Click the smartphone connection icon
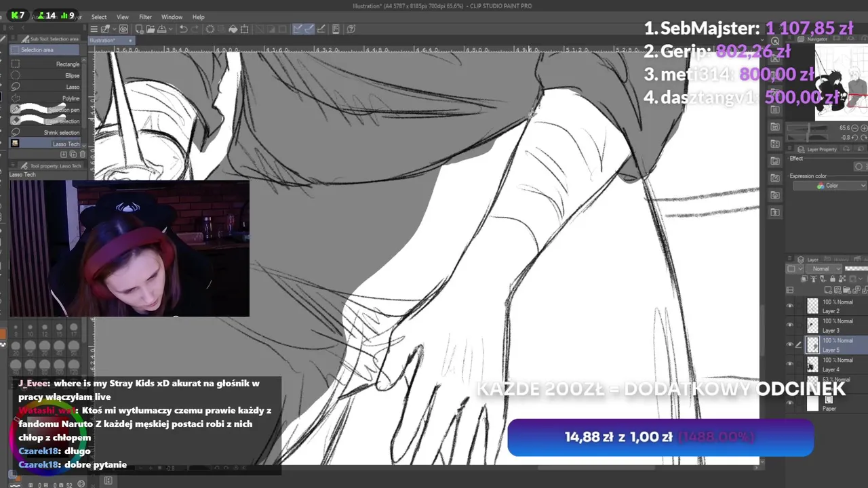Image resolution: width=868 pixels, height=488 pixels. [336, 29]
